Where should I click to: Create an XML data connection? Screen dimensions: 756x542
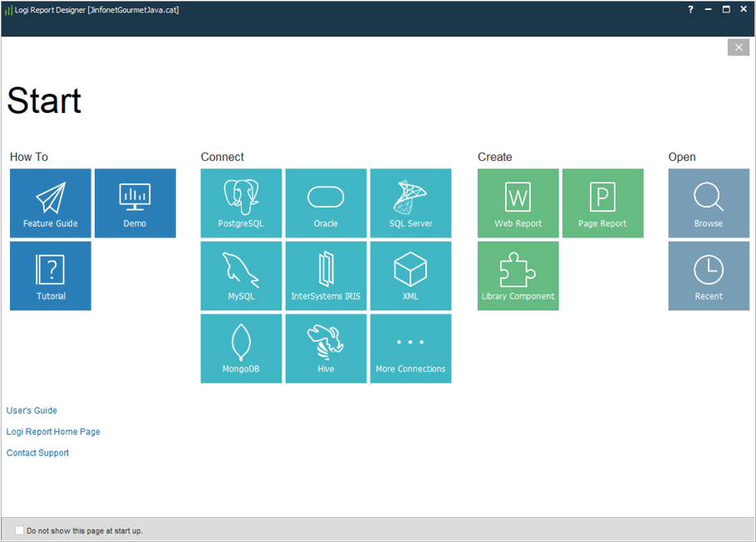point(410,276)
